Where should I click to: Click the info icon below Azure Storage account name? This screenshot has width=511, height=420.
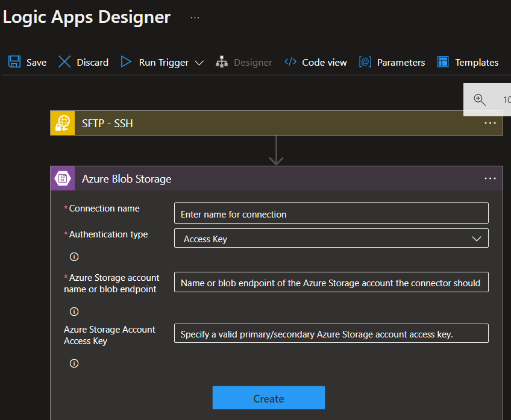click(x=74, y=312)
